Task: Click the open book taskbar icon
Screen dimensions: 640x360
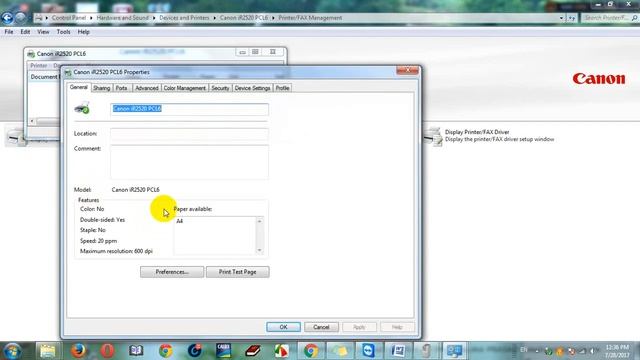Action: coord(136,351)
